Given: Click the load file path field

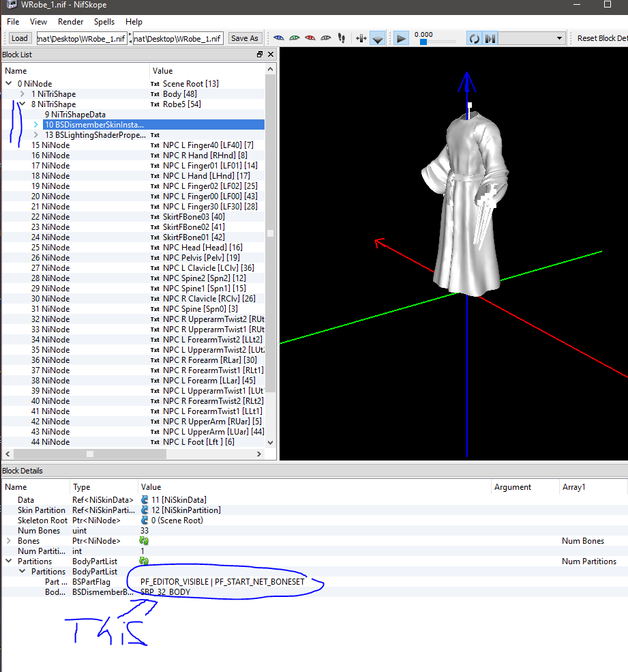Looking at the screenshot, I should tap(82, 39).
